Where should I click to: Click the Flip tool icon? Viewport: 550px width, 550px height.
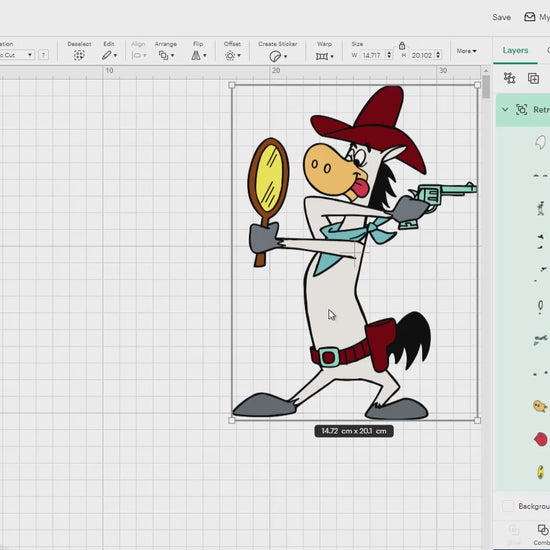(x=196, y=55)
